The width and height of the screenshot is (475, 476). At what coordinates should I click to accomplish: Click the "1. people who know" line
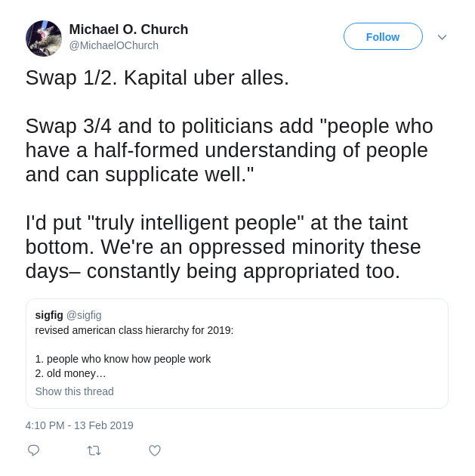tap(123, 359)
